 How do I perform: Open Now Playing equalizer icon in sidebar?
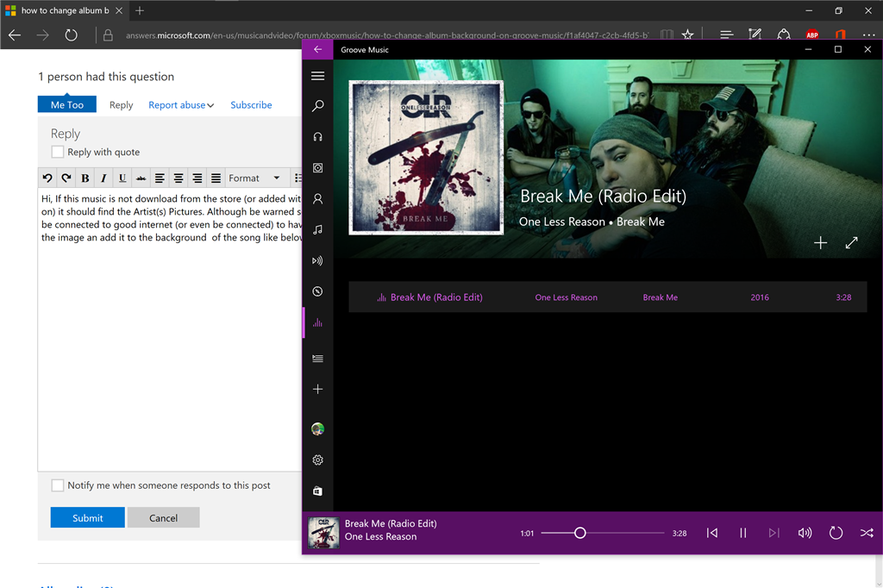[317, 322]
